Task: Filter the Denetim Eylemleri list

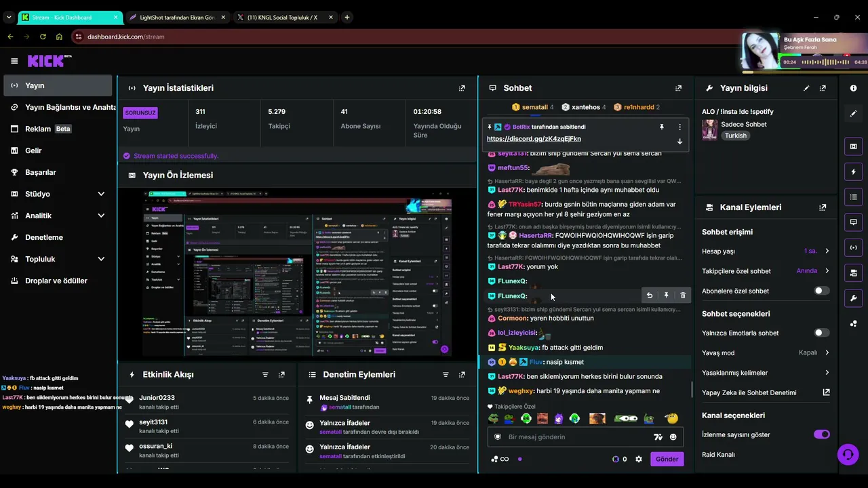Action: pyautogui.click(x=446, y=375)
